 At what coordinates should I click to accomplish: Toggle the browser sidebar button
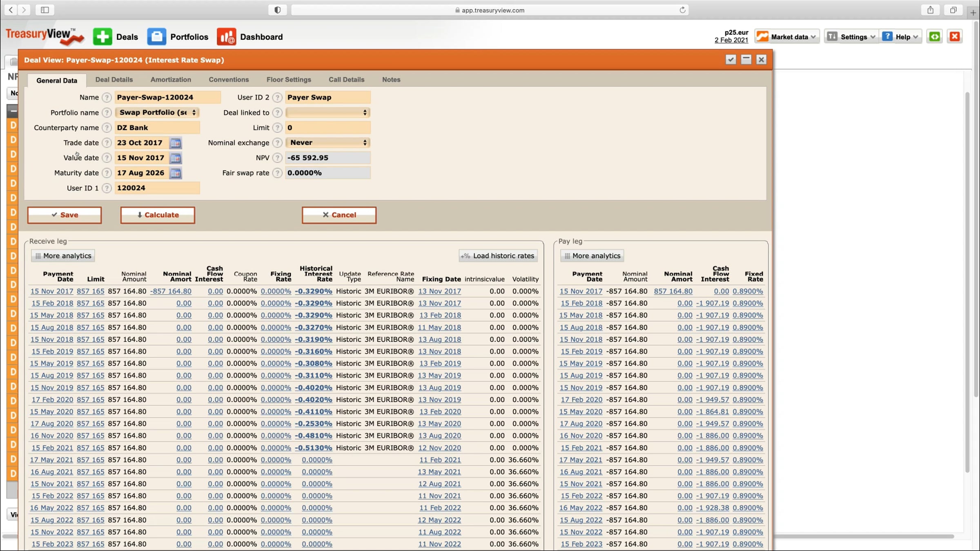point(45,10)
